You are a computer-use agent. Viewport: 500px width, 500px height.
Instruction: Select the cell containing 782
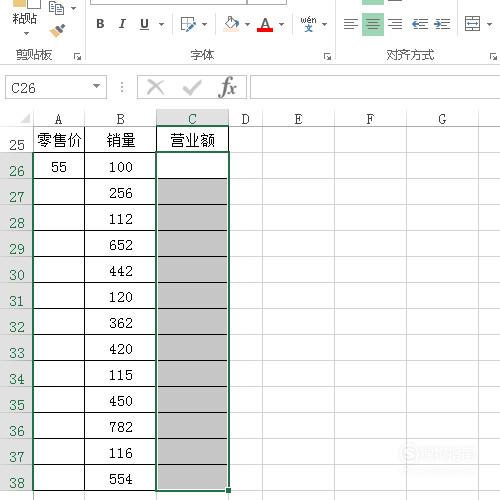point(120,426)
